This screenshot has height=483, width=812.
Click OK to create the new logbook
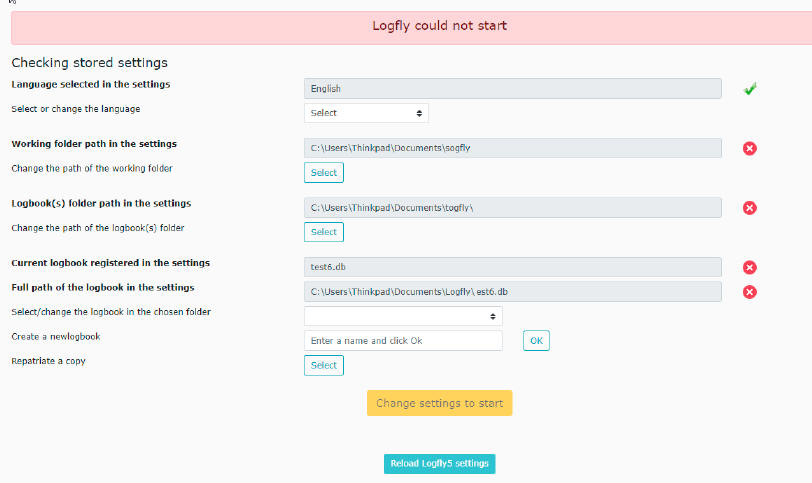click(x=536, y=341)
